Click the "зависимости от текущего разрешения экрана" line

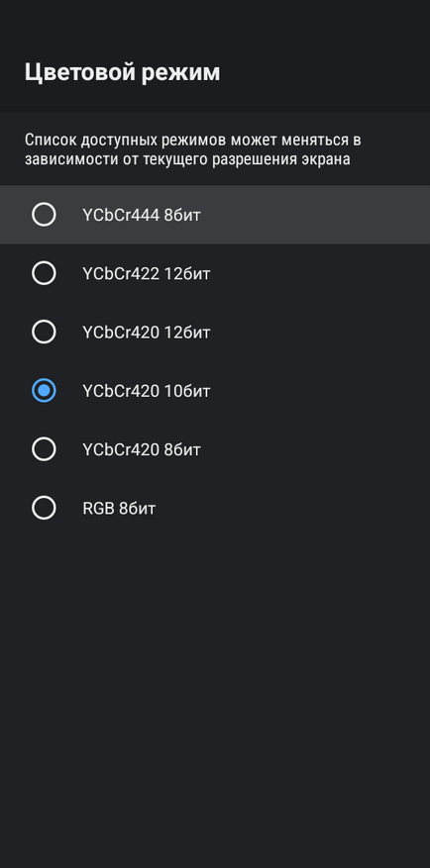click(187, 159)
